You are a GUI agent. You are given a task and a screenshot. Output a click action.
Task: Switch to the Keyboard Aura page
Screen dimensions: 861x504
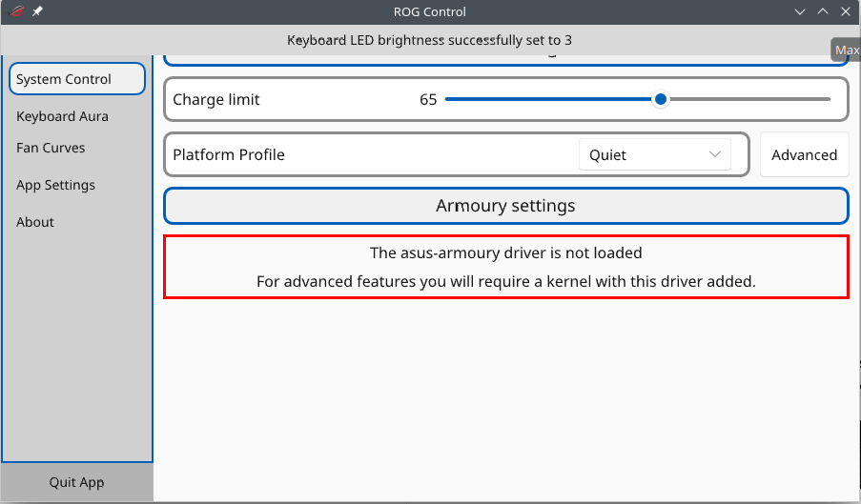pos(63,116)
